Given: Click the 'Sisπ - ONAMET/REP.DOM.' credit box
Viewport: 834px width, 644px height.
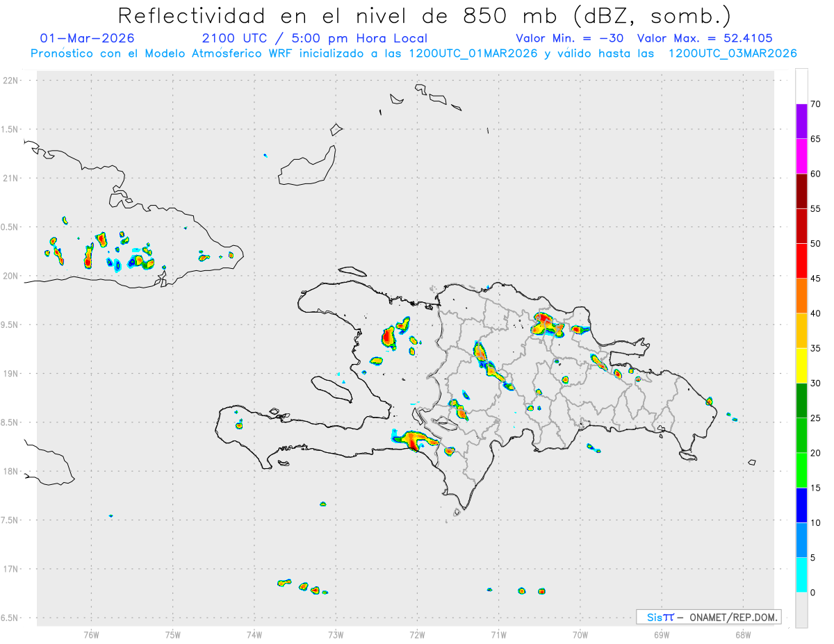Looking at the screenshot, I should click(709, 617).
